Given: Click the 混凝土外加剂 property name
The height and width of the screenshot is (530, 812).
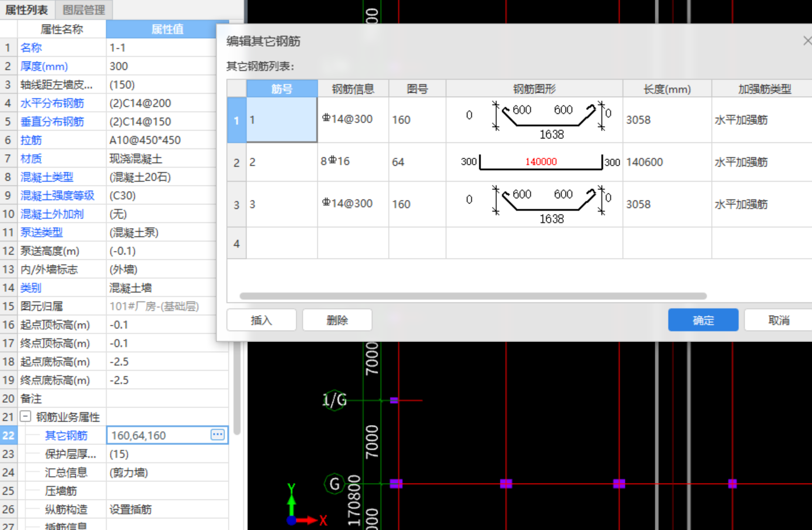Looking at the screenshot, I should click(52, 214).
